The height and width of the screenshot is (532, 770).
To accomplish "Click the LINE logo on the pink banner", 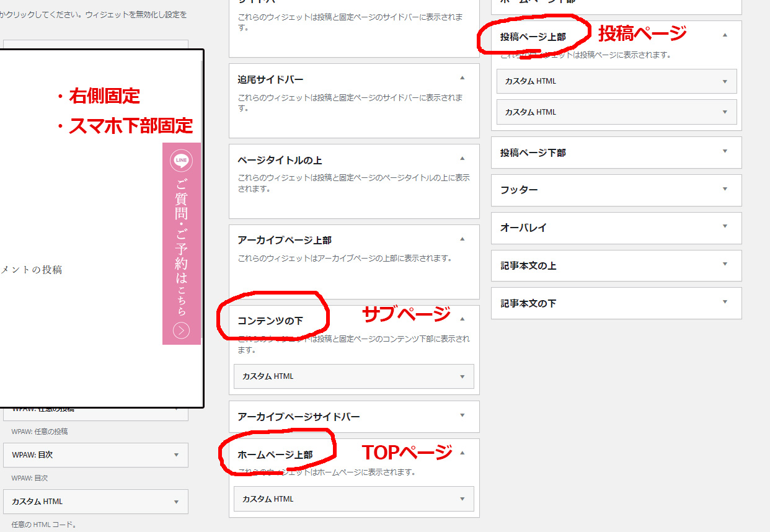I will tap(181, 161).
